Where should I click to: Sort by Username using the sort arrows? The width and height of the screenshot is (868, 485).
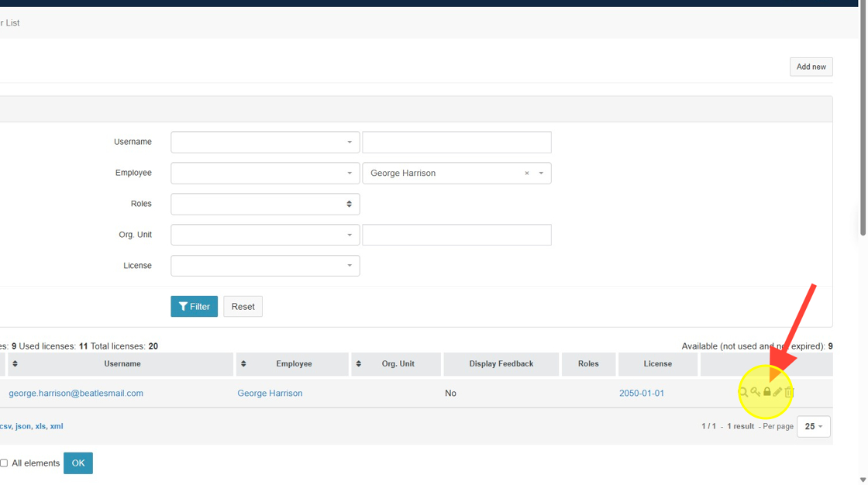(x=15, y=364)
